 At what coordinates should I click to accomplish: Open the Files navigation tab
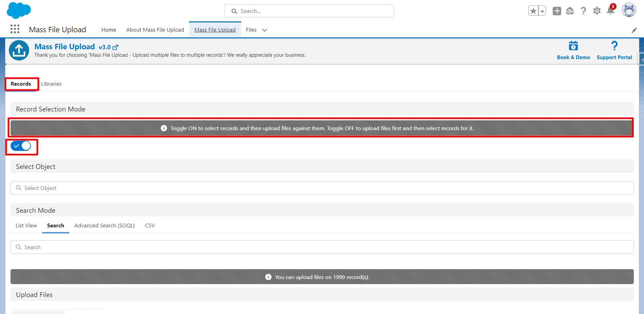[x=251, y=30]
